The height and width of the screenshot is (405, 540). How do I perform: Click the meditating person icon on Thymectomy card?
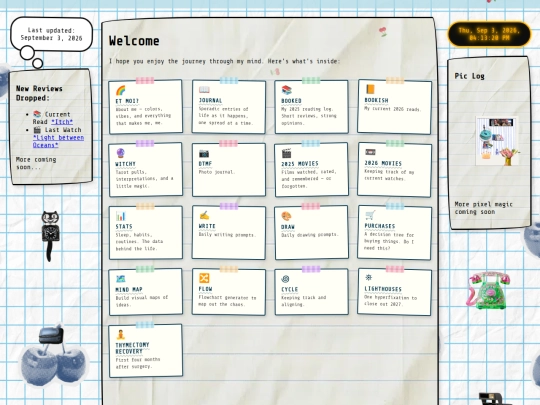pyautogui.click(x=121, y=334)
